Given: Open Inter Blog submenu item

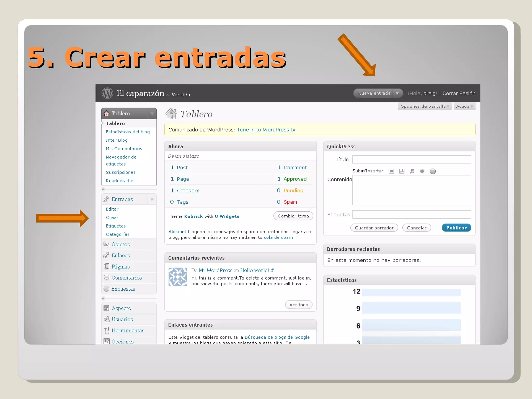Looking at the screenshot, I should (x=117, y=140).
